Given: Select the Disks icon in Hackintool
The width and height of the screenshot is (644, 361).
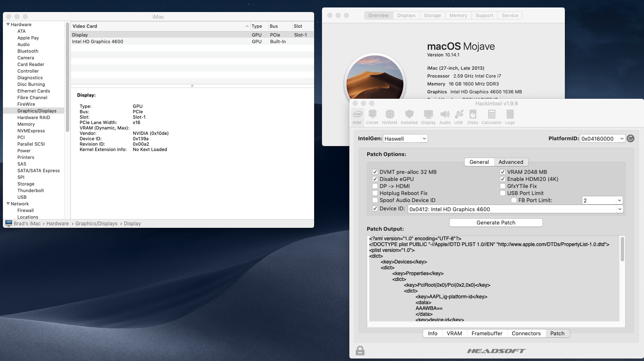Looking at the screenshot, I should pos(472,117).
